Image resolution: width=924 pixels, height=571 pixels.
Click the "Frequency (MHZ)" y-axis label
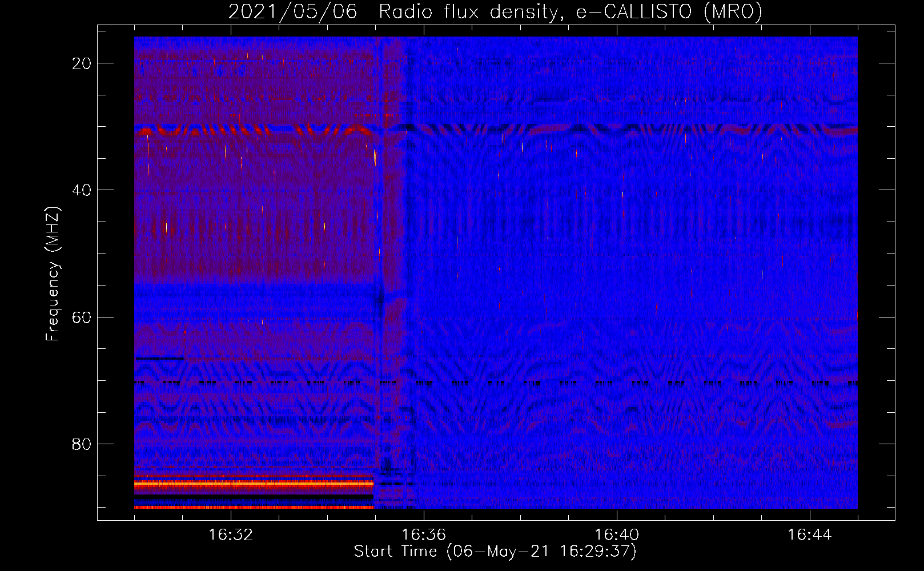coord(53,274)
